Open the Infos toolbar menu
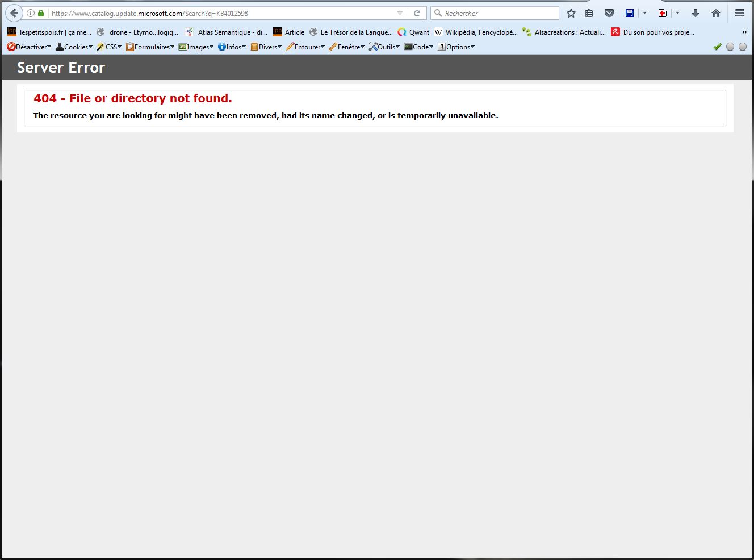The image size is (754, 560). (232, 47)
